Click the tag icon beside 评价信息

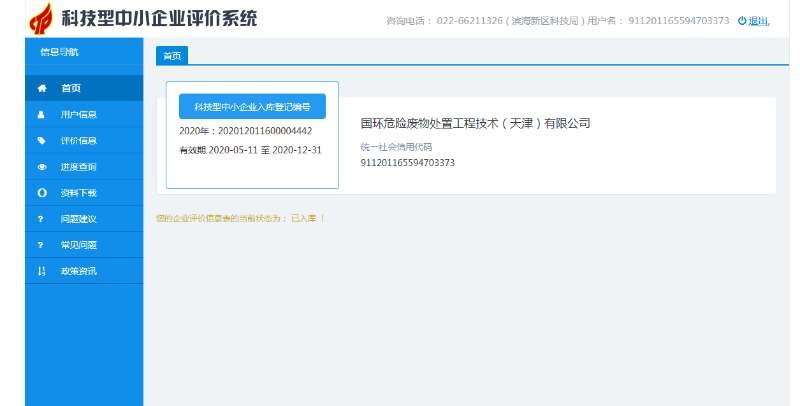tap(41, 140)
